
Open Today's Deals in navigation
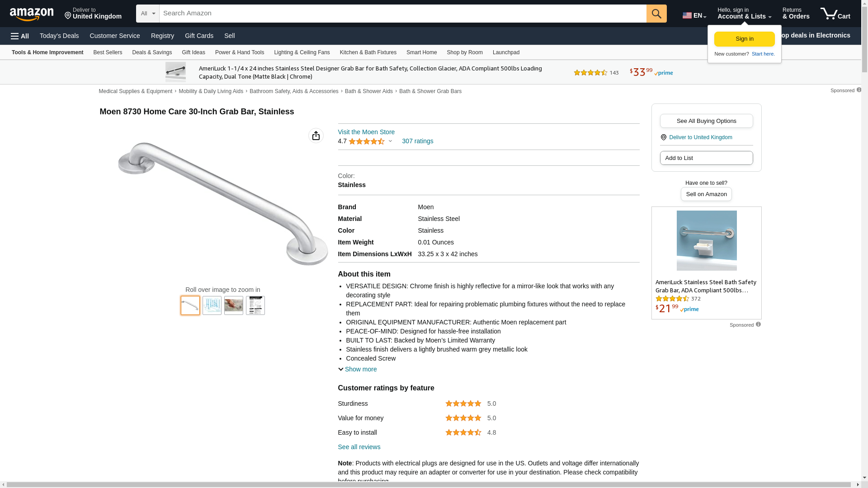pos(59,36)
